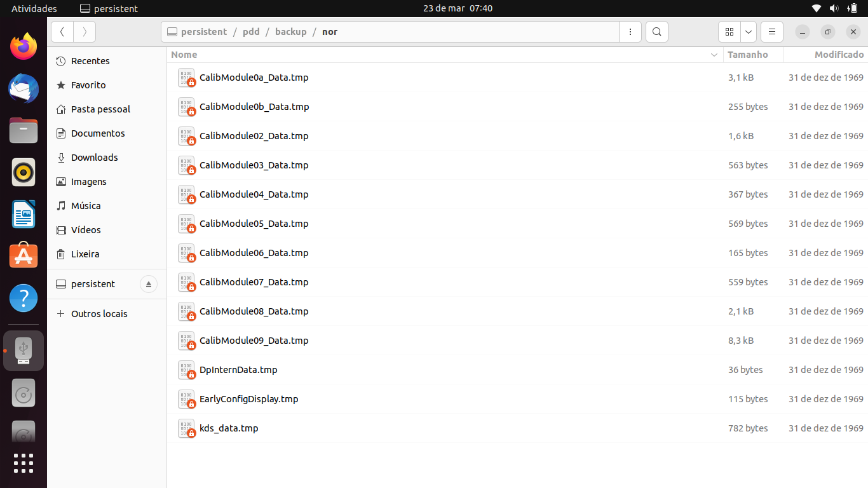Go back with the left arrow button

(x=62, y=32)
